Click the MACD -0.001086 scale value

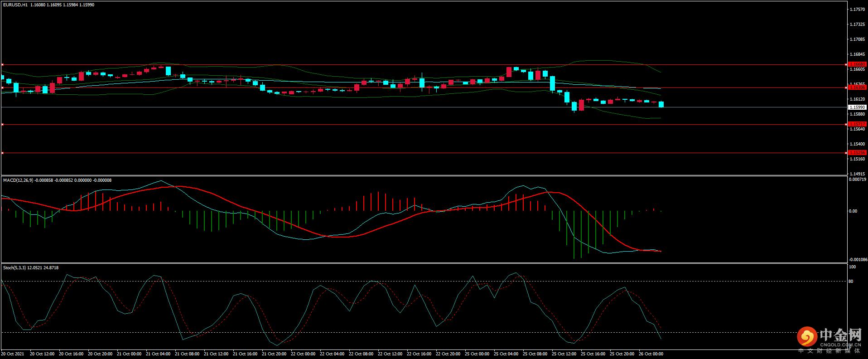pyautogui.click(x=858, y=260)
